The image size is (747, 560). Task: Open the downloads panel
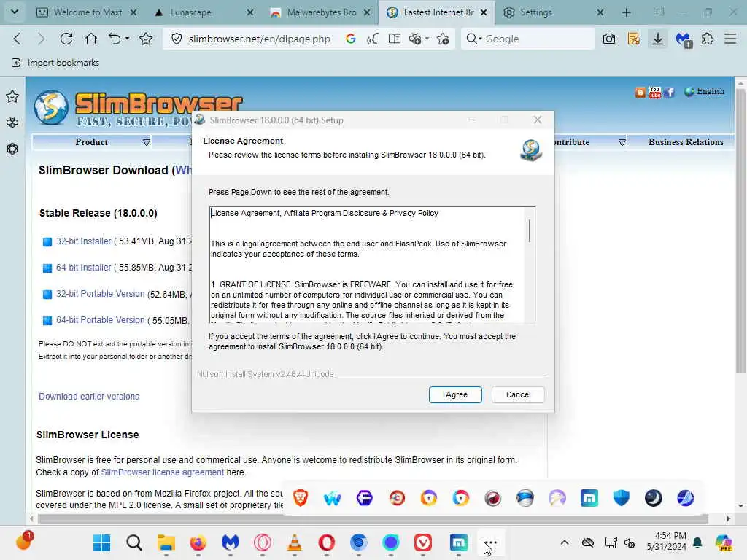point(658,39)
